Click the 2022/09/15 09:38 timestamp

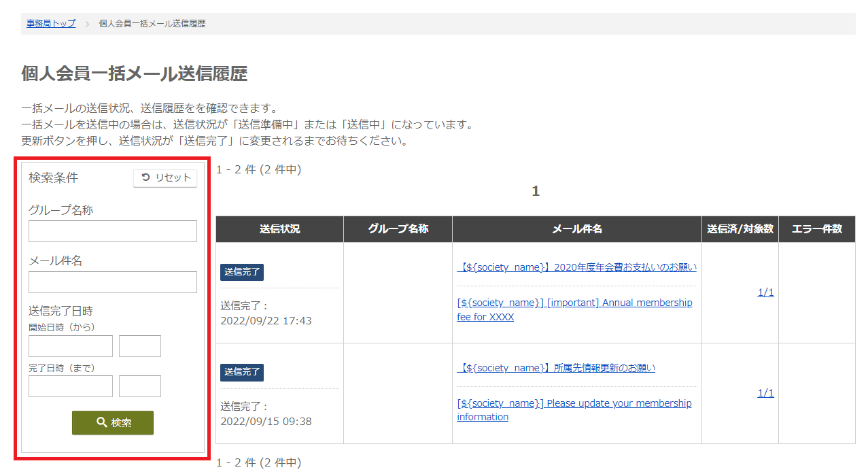point(266,421)
